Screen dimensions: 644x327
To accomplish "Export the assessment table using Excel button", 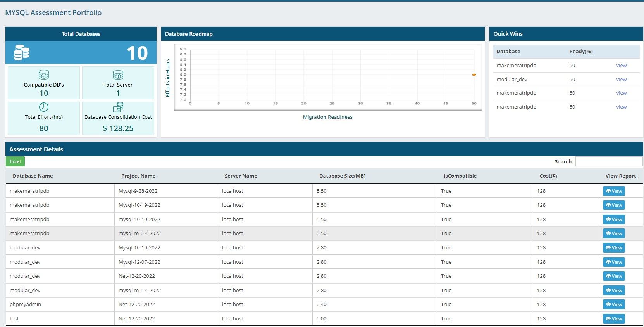I will [15, 161].
